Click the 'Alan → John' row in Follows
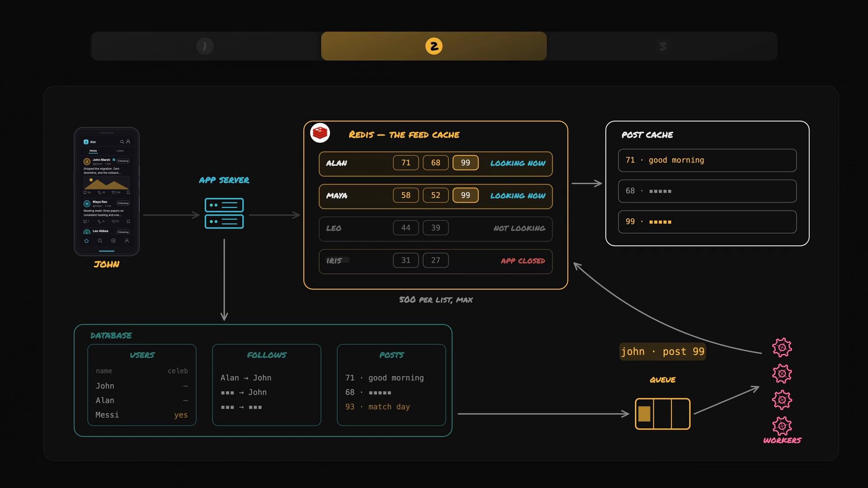 click(x=246, y=378)
